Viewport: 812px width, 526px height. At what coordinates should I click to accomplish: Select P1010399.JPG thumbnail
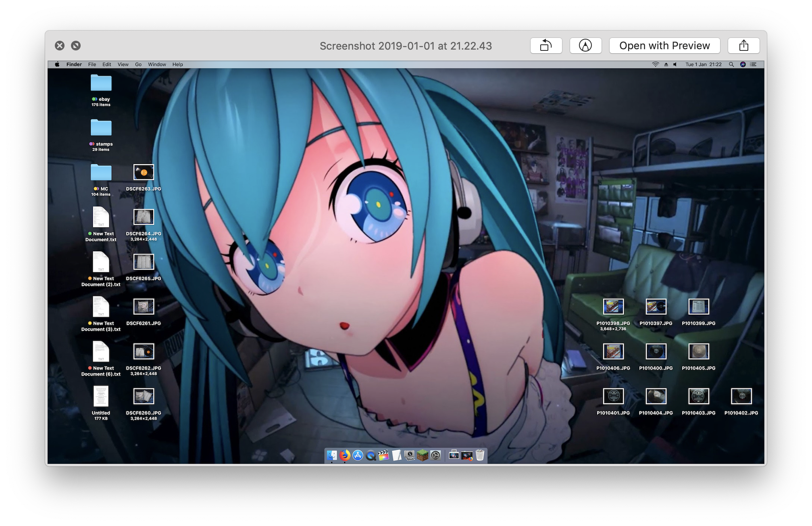click(699, 307)
